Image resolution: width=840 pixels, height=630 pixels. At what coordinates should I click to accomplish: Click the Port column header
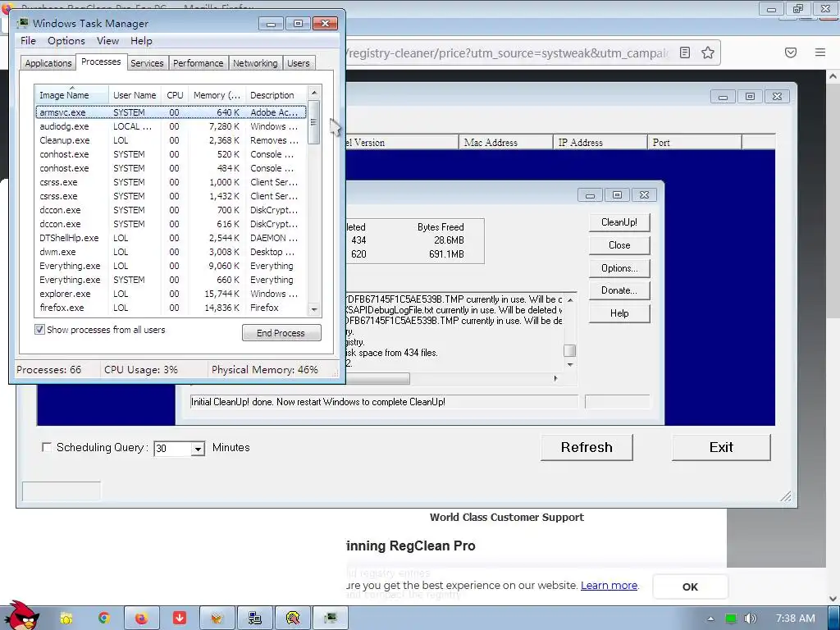tap(694, 143)
